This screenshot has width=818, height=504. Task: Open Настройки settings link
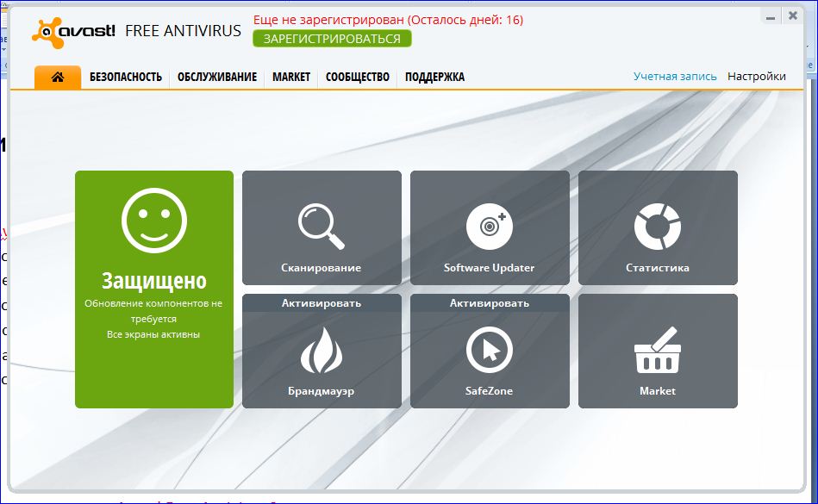click(757, 77)
